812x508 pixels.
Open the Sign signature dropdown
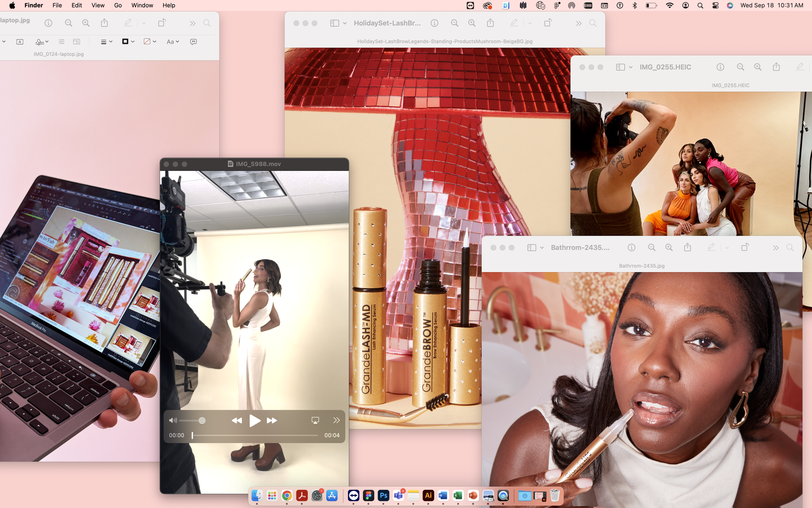42,42
